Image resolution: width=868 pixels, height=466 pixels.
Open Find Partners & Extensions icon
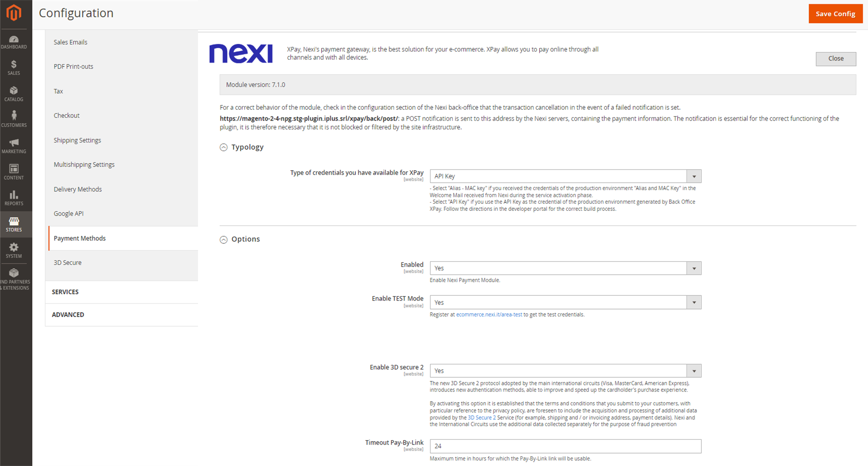[14, 279]
